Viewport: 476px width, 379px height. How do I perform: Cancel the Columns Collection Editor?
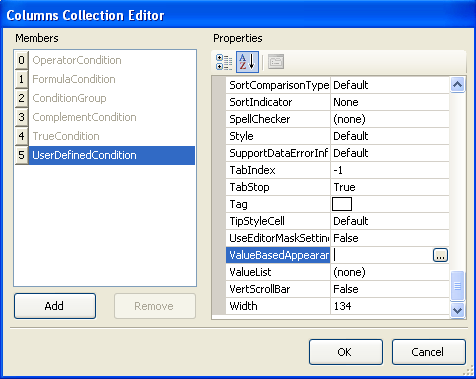pos(429,352)
